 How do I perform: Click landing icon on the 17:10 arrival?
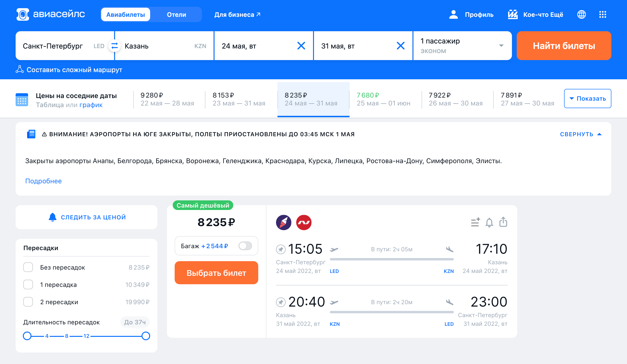click(449, 249)
